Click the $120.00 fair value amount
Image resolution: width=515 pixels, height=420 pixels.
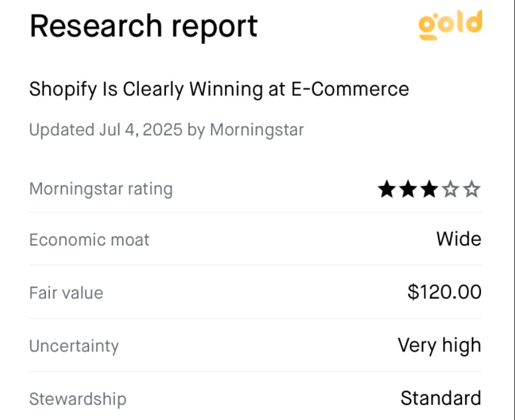point(444,292)
